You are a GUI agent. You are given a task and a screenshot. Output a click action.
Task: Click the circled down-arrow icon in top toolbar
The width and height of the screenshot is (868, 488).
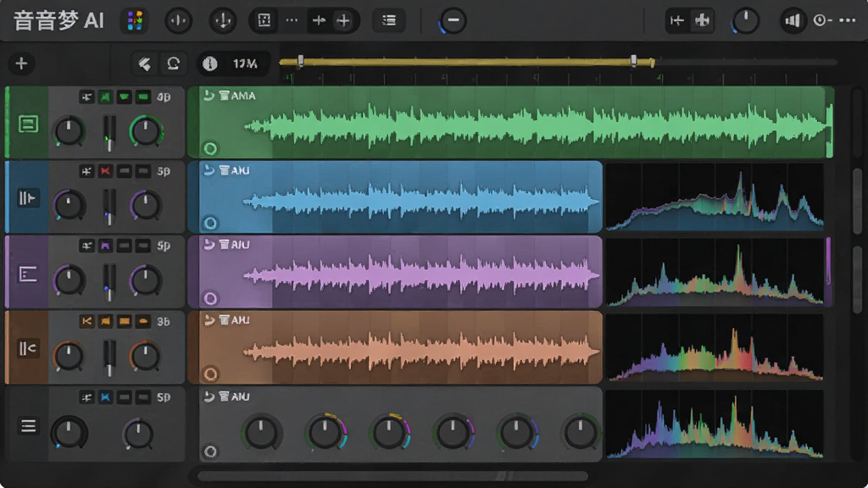223,21
